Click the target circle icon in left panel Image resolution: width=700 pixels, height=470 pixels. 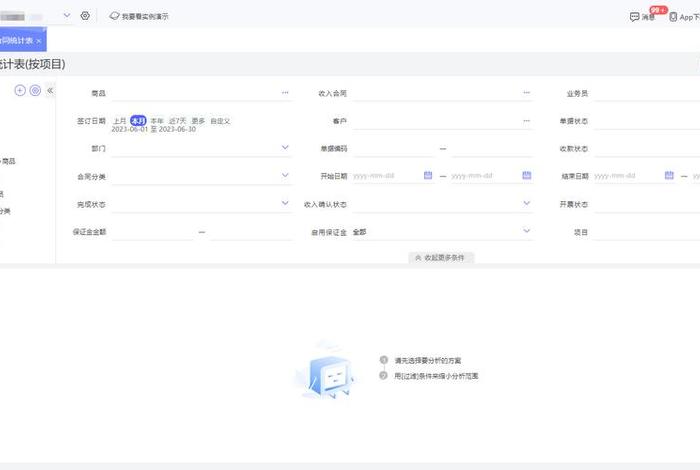pos(35,90)
